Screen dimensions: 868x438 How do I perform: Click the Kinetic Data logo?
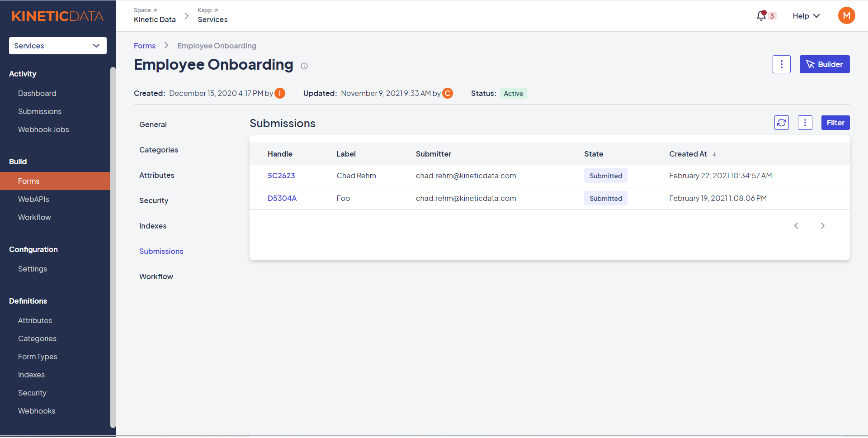point(57,16)
